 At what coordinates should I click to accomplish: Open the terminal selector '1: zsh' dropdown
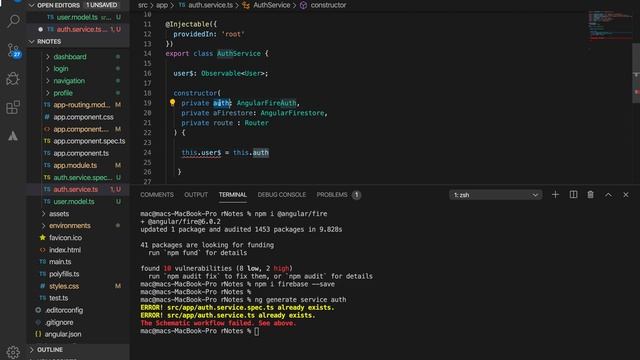[496, 195]
